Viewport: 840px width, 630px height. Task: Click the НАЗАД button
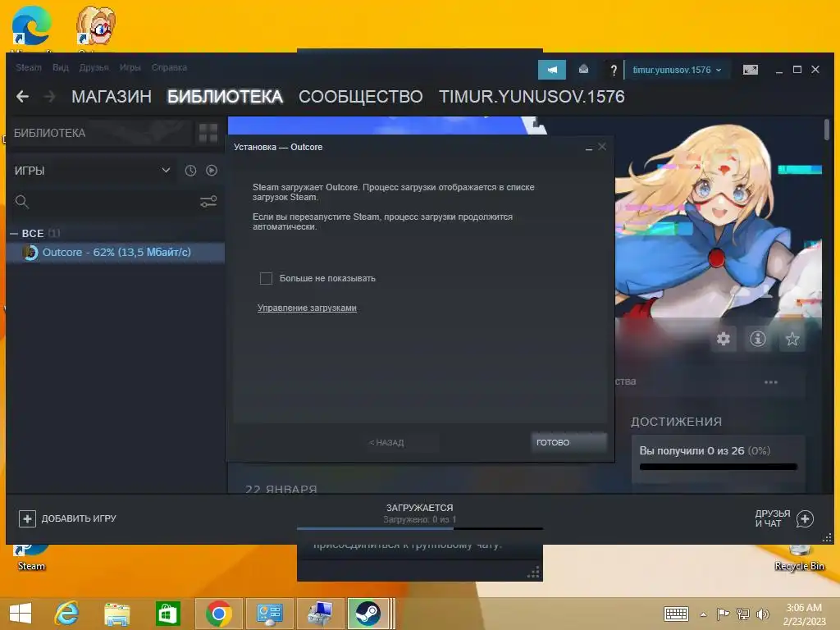387,442
